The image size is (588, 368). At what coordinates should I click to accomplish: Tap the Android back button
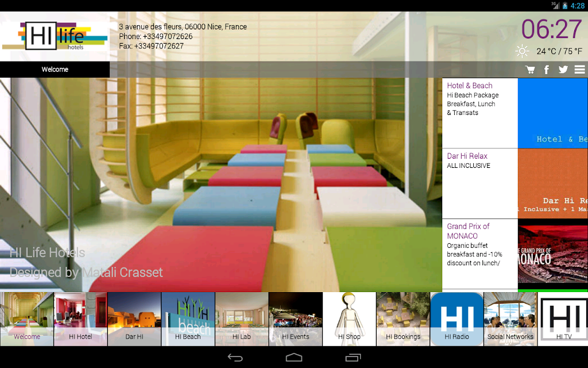click(235, 358)
